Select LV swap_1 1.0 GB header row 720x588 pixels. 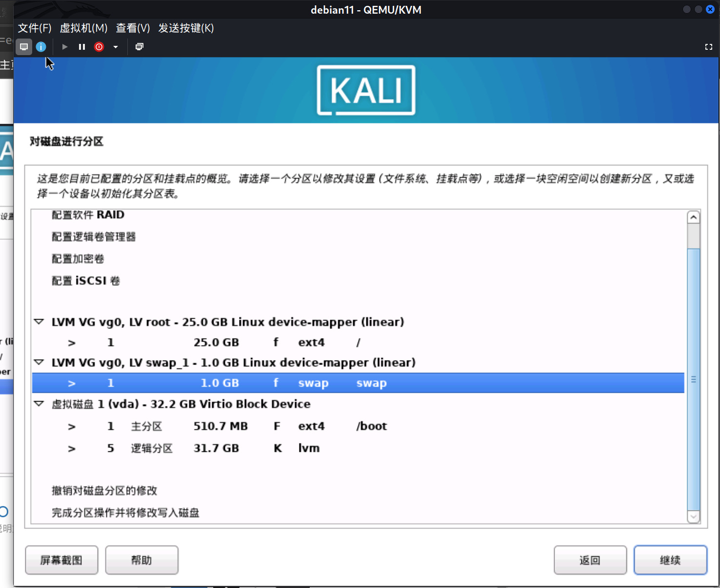[358, 363]
